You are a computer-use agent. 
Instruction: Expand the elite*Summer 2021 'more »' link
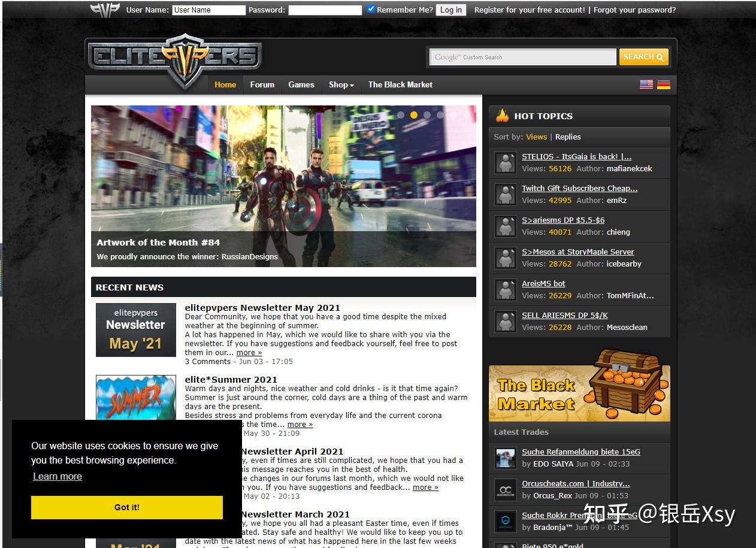coord(300,424)
